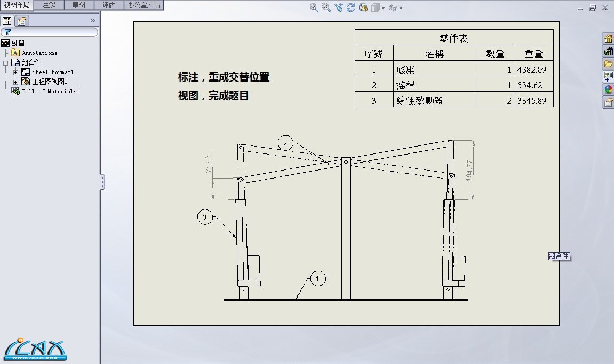Open the Design Library icon in task pane
614x364 pixels.
click(x=608, y=51)
